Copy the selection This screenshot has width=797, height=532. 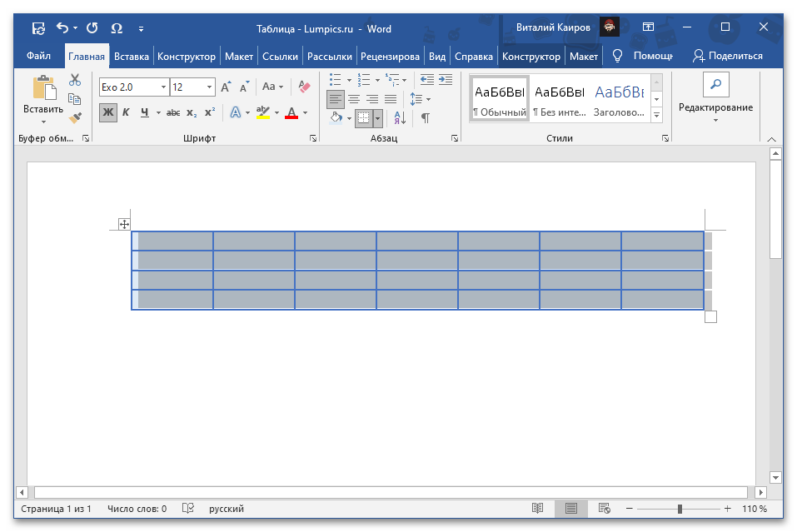(75, 99)
